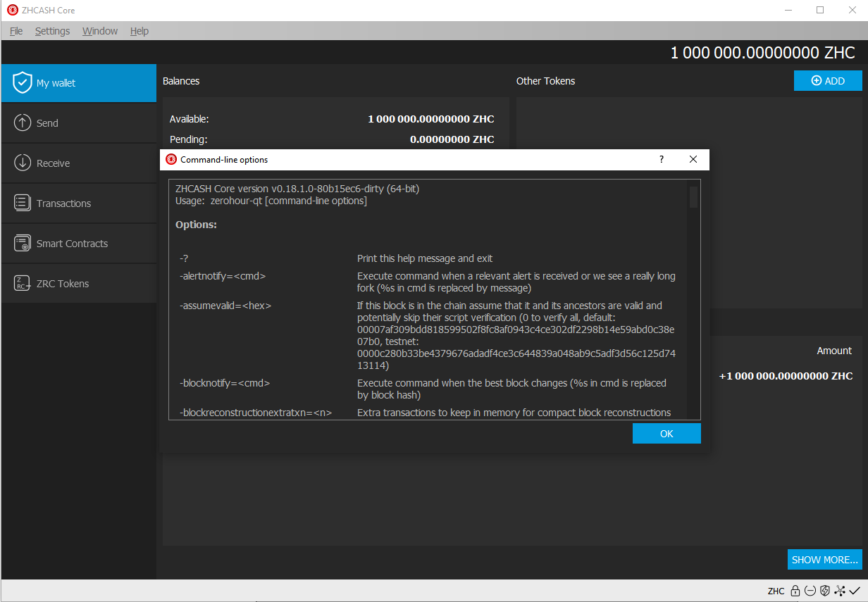This screenshot has height=602, width=868.
Task: Close the Command-line options dialog
Action: (x=693, y=159)
